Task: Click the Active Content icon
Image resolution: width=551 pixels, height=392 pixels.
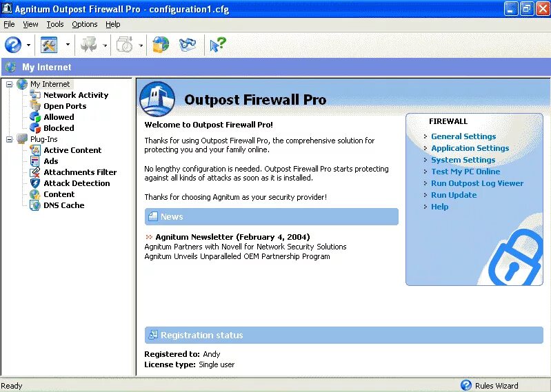Action: (35, 150)
